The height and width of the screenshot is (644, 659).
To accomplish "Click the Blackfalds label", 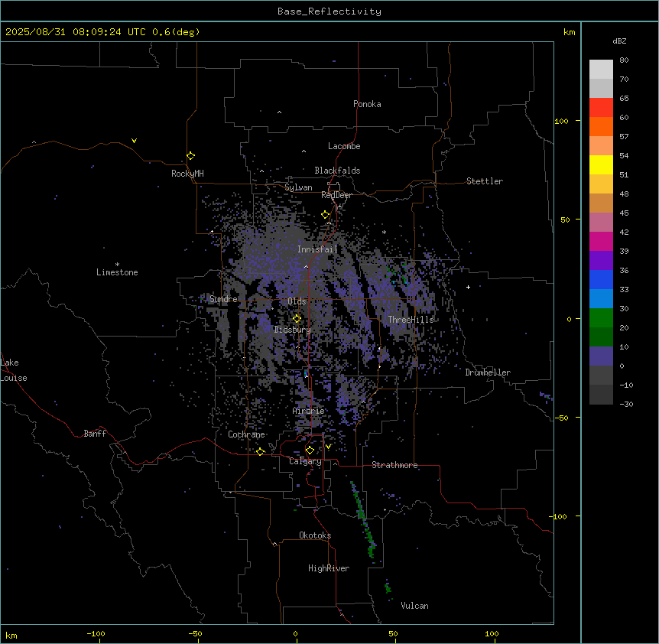I will [337, 171].
